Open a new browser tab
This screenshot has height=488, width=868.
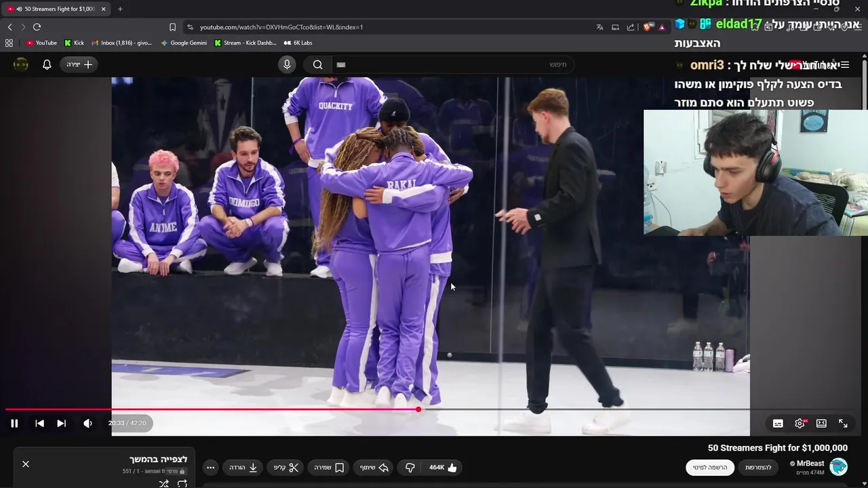pos(120,9)
